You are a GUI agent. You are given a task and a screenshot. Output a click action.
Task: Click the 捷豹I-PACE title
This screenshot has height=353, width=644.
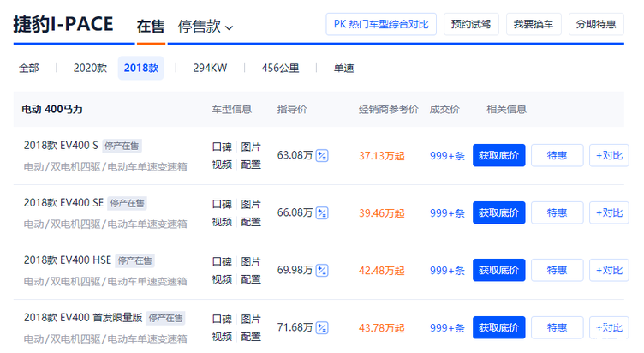[x=63, y=24]
